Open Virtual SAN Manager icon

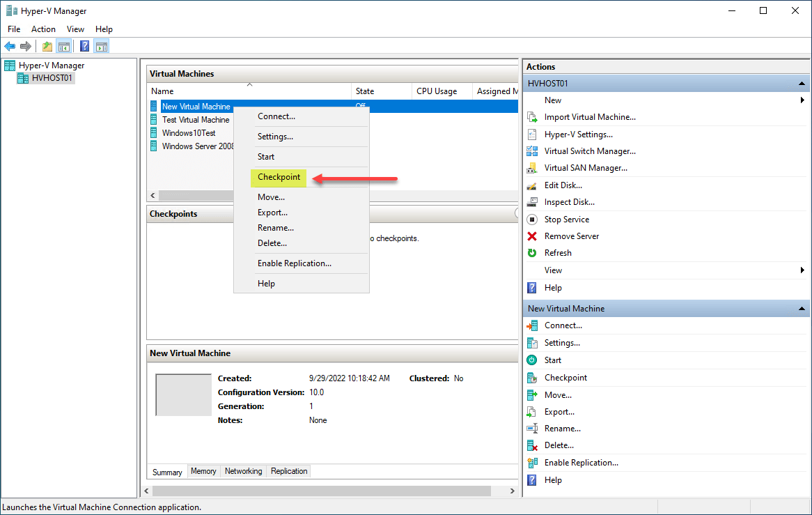click(532, 168)
